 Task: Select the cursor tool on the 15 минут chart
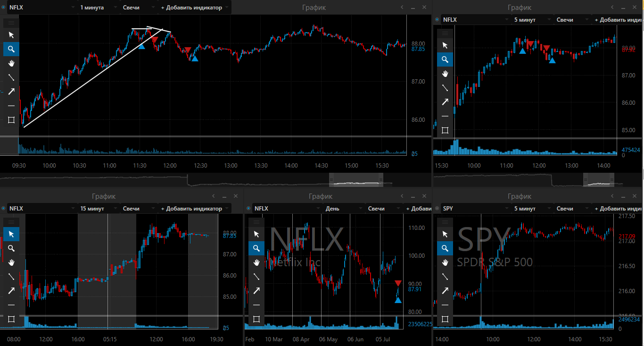click(x=11, y=234)
